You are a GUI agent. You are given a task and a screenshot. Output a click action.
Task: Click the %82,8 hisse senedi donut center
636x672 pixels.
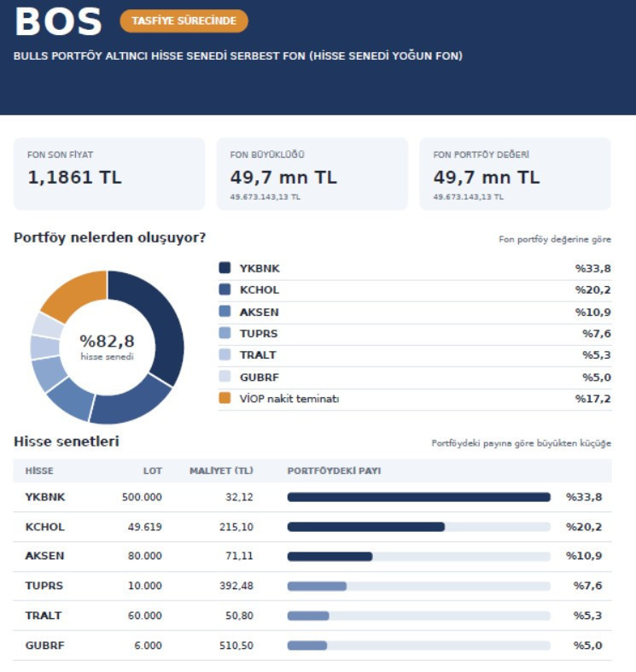coord(108,347)
